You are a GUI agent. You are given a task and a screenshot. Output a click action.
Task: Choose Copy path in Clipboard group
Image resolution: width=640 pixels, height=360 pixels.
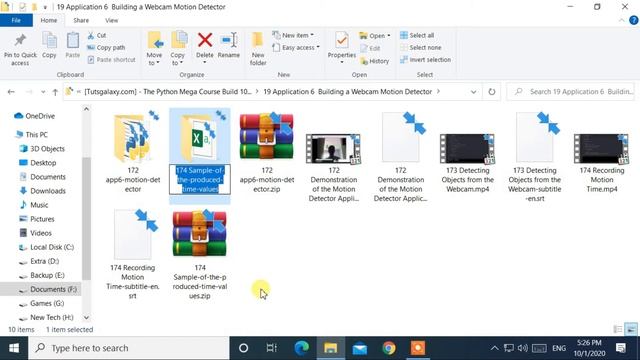(106, 47)
